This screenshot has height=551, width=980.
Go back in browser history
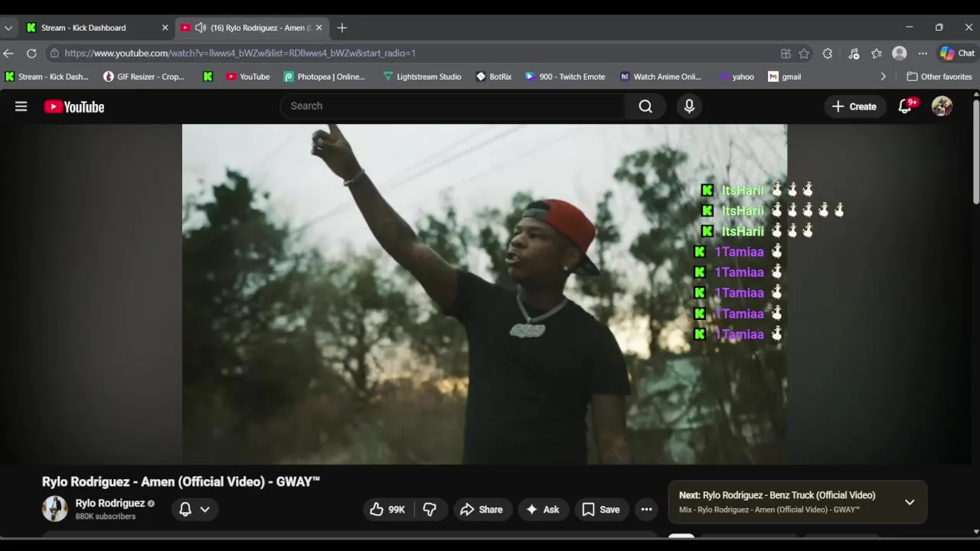click(8, 53)
